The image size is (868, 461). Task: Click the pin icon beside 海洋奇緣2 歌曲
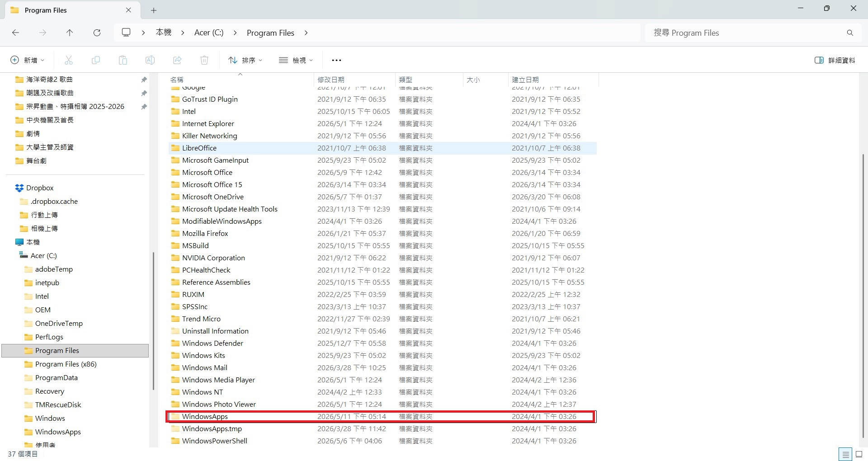[144, 80]
